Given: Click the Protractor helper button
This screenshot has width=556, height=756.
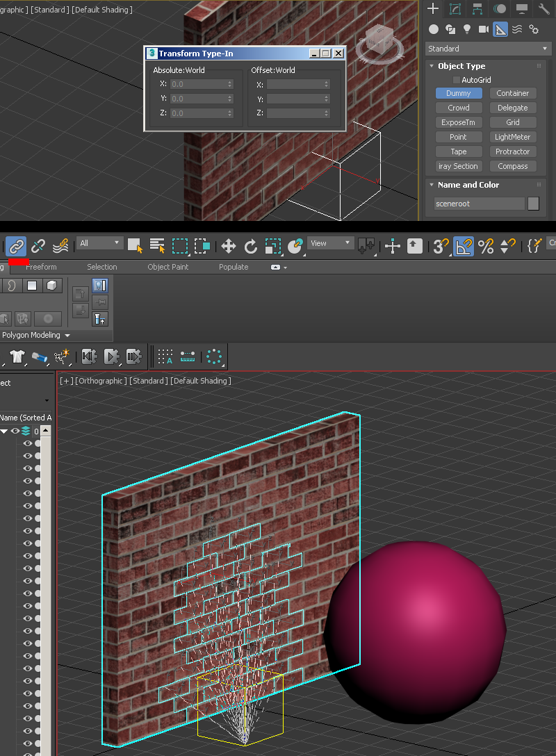Looking at the screenshot, I should [x=513, y=151].
